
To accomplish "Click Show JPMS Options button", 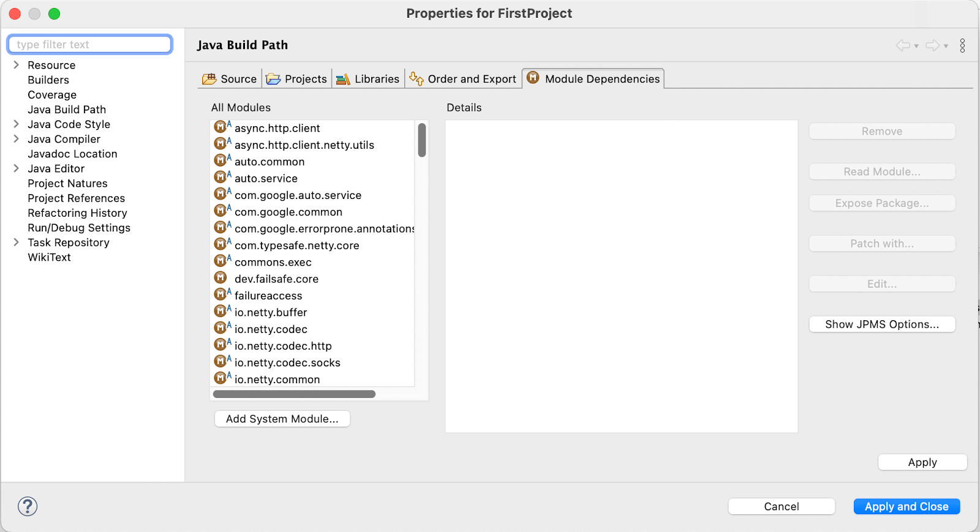I will click(882, 324).
